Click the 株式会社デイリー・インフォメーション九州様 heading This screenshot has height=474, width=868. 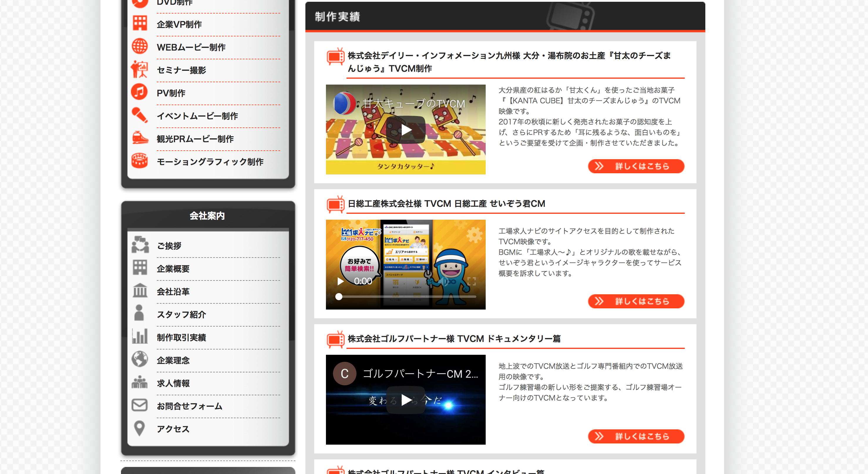coord(509,62)
